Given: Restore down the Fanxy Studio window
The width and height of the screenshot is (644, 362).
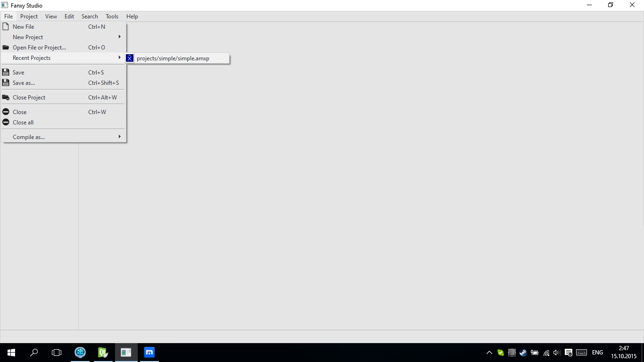Looking at the screenshot, I should 611,5.
